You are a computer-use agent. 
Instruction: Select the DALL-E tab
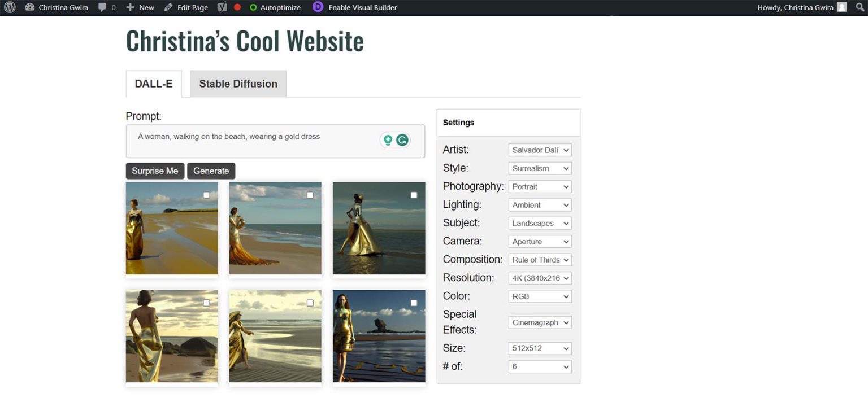(153, 83)
